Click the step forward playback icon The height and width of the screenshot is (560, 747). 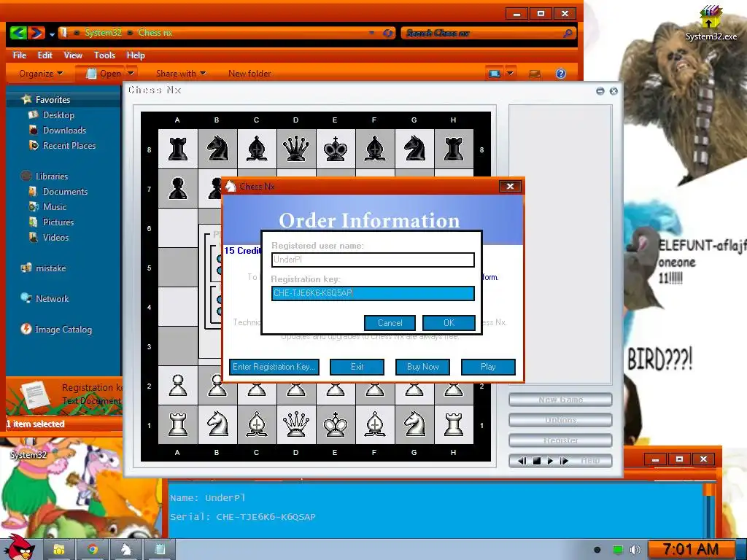pyautogui.click(x=564, y=461)
